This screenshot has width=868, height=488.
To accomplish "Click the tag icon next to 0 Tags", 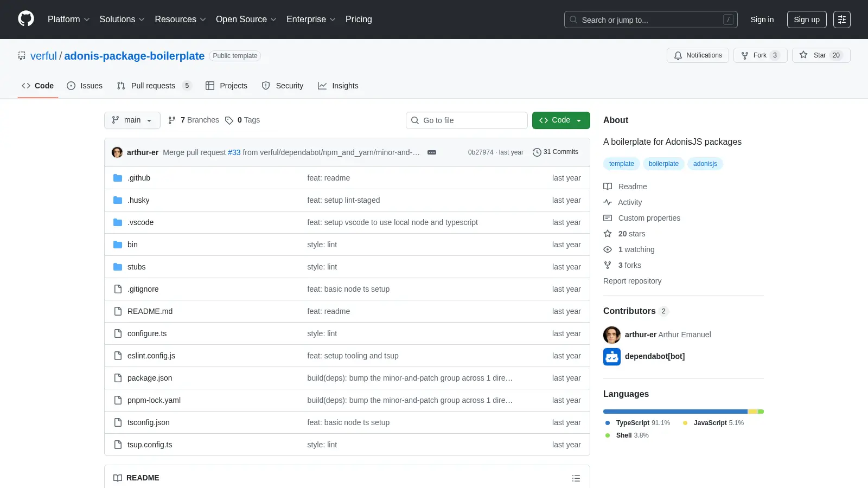I will click(229, 120).
